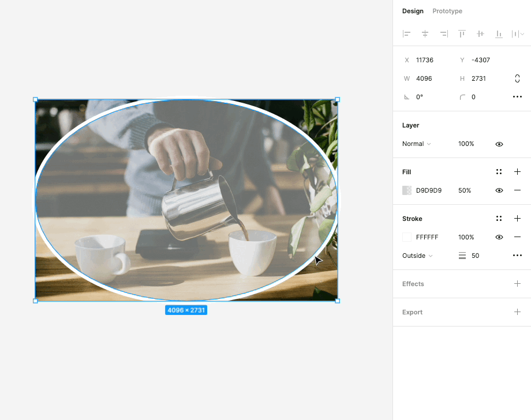Image resolution: width=531 pixels, height=420 pixels.
Task: Click the align top icon
Action: point(462,34)
